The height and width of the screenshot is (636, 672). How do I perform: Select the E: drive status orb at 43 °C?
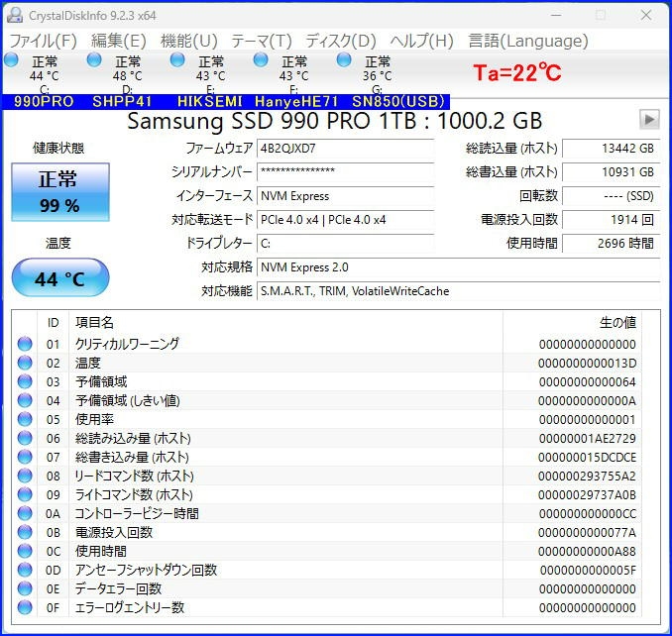click(x=177, y=59)
